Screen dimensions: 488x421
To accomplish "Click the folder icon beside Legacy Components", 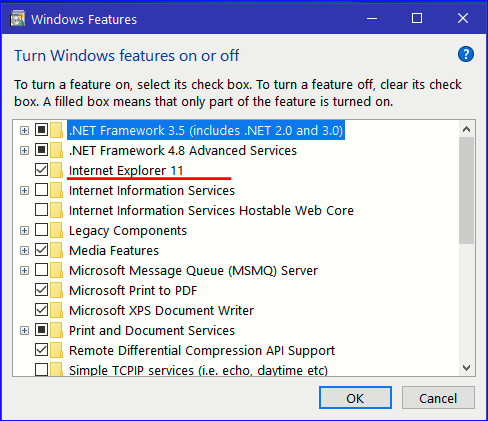I will click(57, 230).
